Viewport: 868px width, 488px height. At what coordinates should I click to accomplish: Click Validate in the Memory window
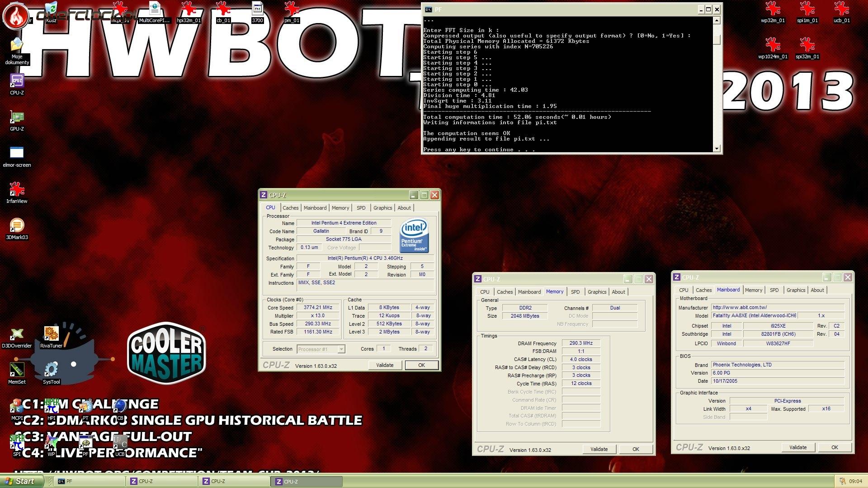click(x=599, y=449)
